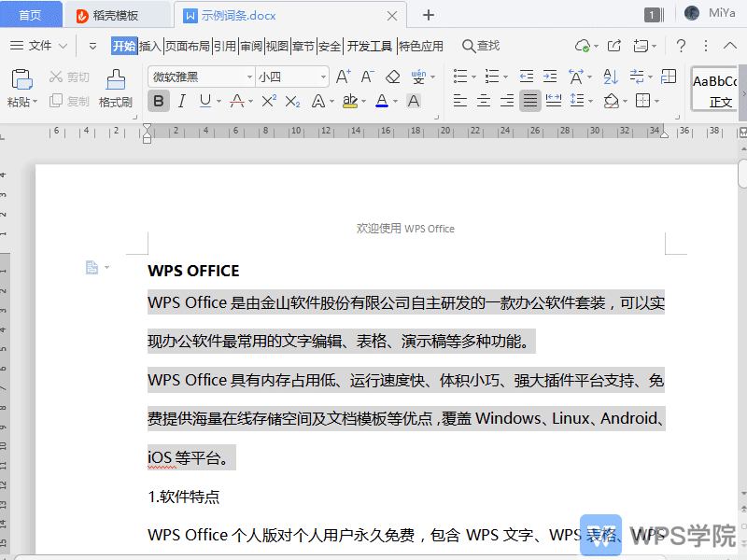Toggle bold formatting

pyautogui.click(x=159, y=101)
